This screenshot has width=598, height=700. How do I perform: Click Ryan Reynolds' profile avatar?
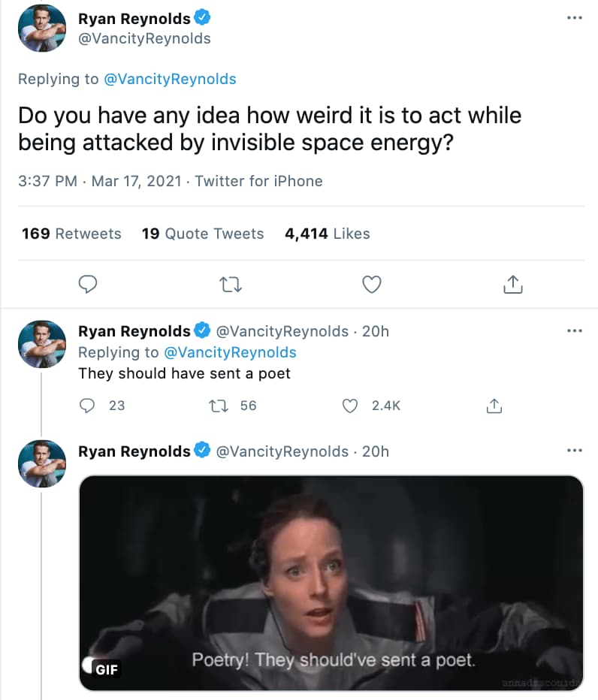42,28
